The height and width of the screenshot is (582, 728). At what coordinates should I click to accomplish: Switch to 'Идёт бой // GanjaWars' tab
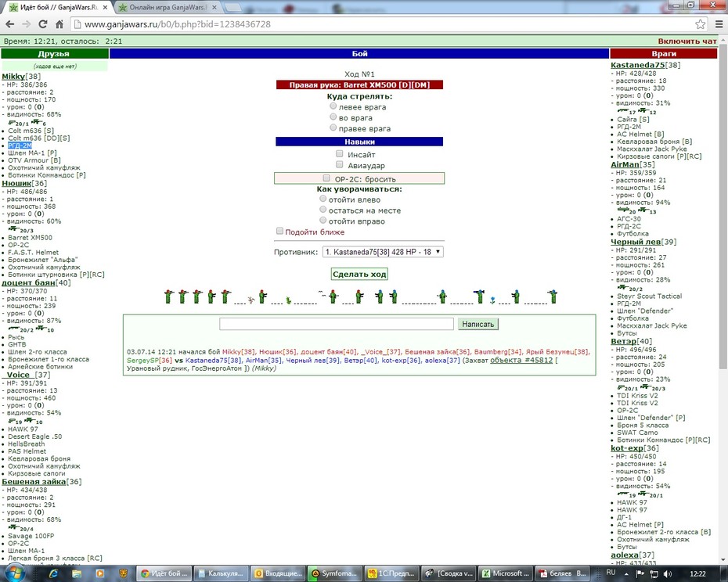coord(59,7)
